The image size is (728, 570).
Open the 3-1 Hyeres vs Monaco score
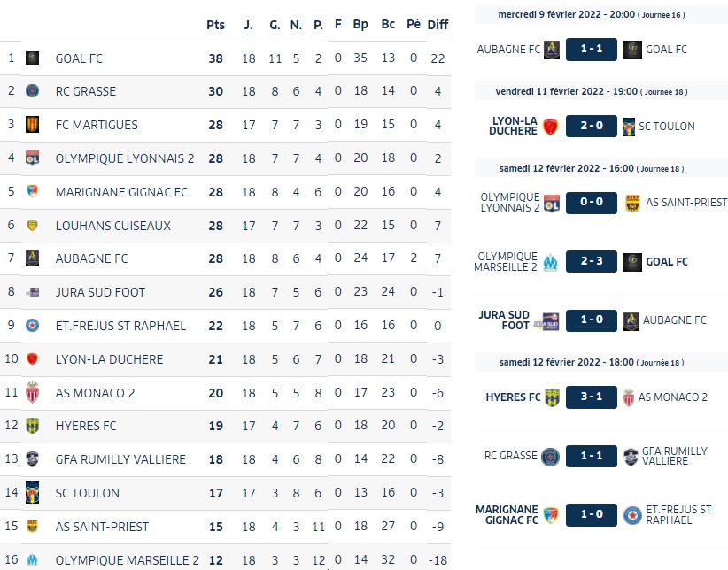point(592,397)
